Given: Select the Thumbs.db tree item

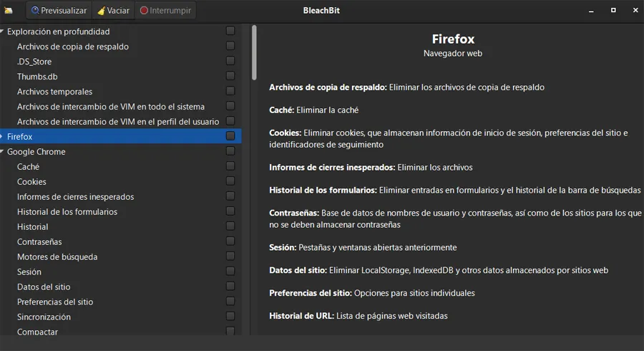Looking at the screenshot, I should pos(120,77).
